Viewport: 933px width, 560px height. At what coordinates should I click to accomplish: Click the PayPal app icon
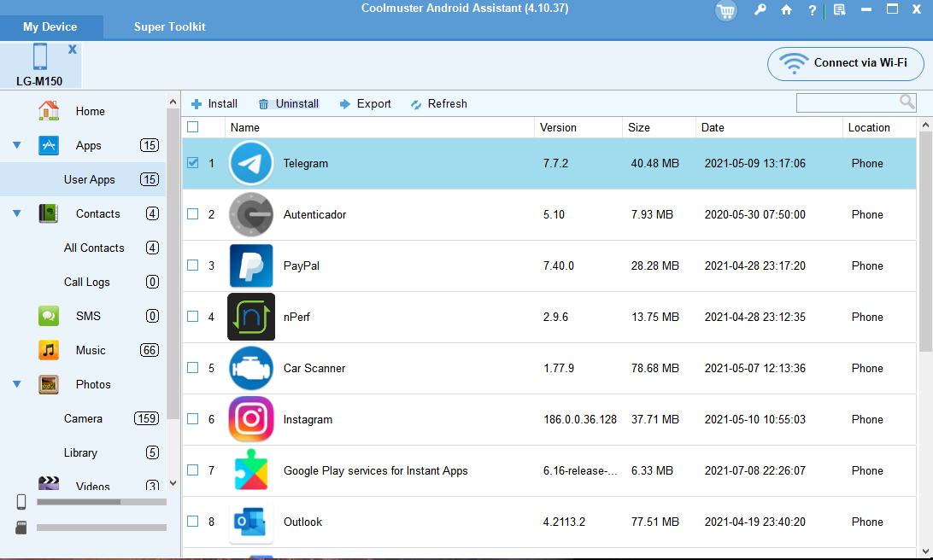[251, 265]
